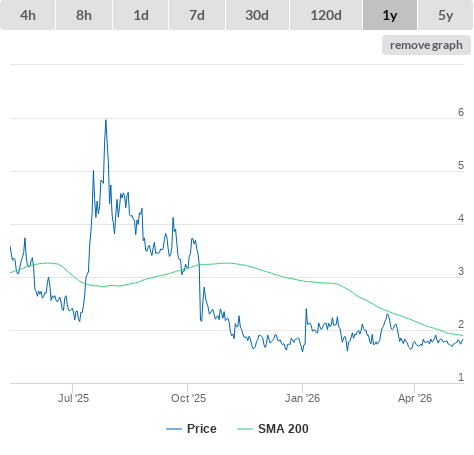Choose the 7d range tab
474x455 pixels.
[197, 15]
